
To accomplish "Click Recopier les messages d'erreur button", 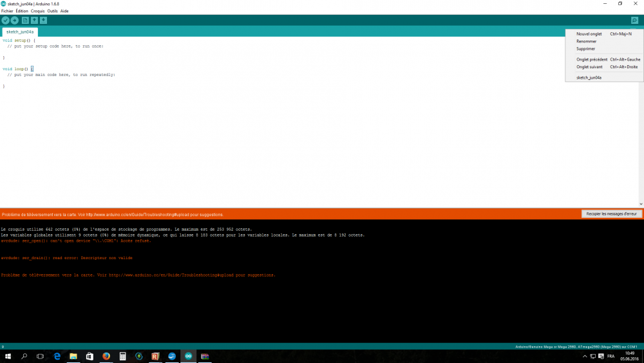I will tap(612, 214).
